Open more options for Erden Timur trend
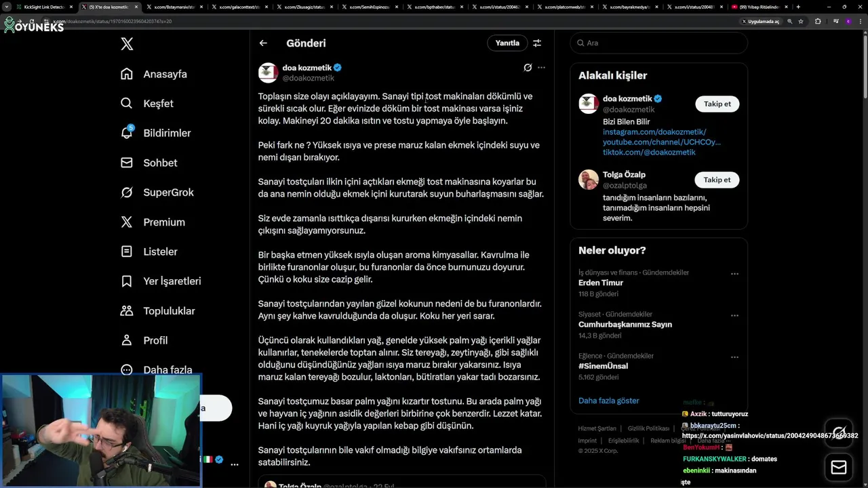Viewport: 868px width, 488px height. (x=734, y=274)
